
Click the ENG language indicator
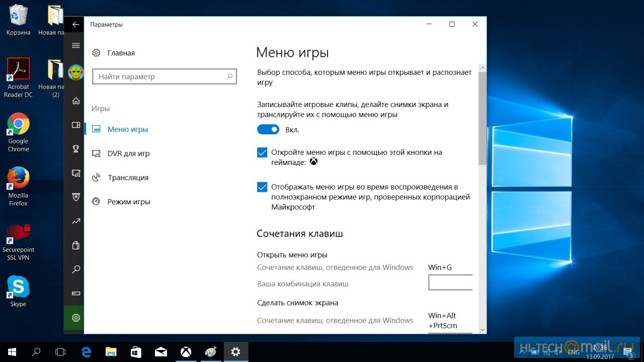click(574, 352)
